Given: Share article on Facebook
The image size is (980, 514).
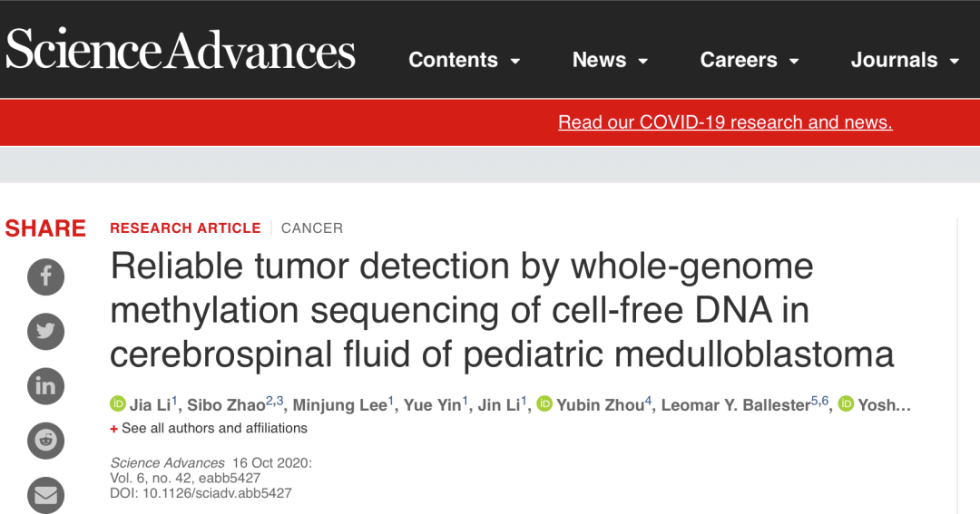Looking at the screenshot, I should tap(45, 276).
